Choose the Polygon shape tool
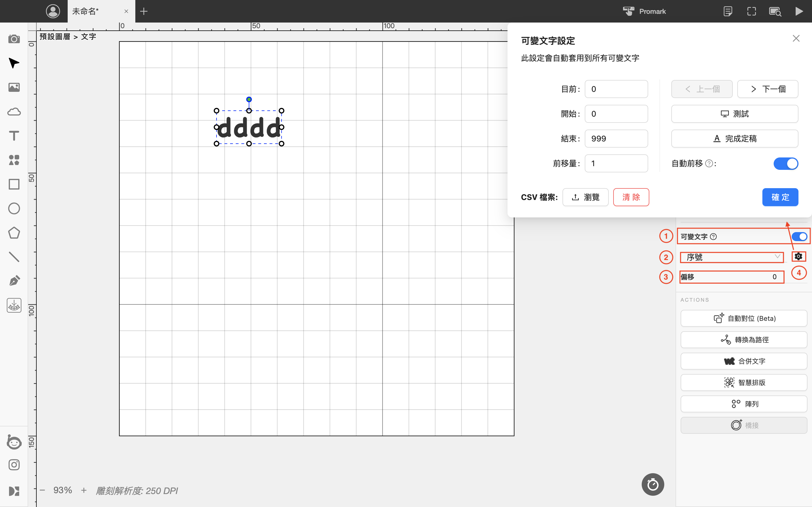The height and width of the screenshot is (507, 812). pyautogui.click(x=14, y=233)
